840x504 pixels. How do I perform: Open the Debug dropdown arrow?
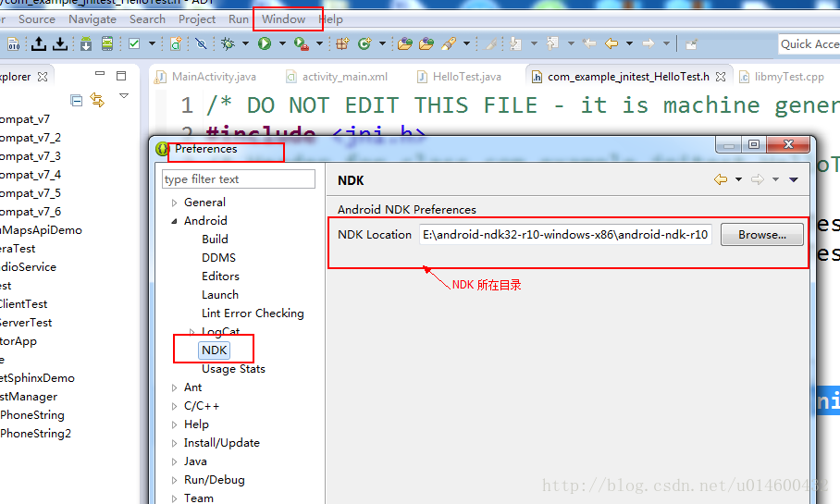(245, 43)
